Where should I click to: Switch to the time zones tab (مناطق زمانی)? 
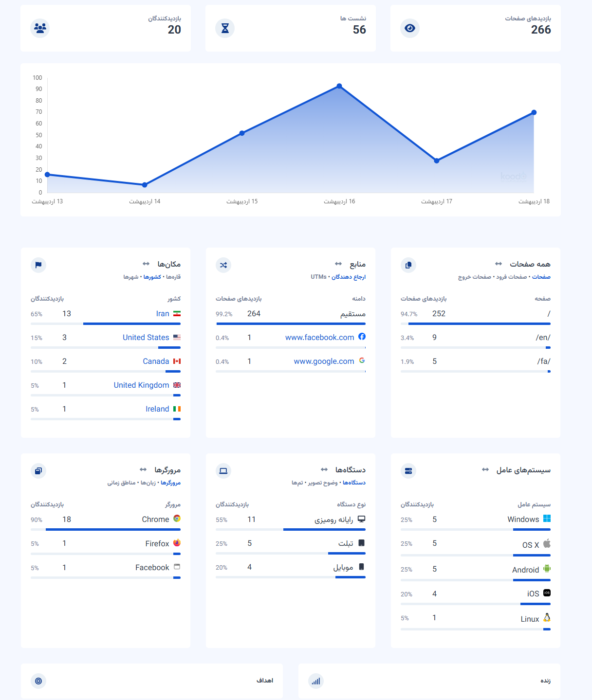[122, 483]
